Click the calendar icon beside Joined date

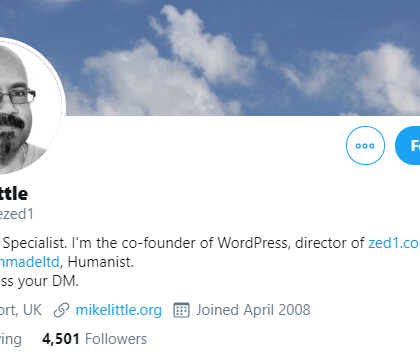point(181,310)
